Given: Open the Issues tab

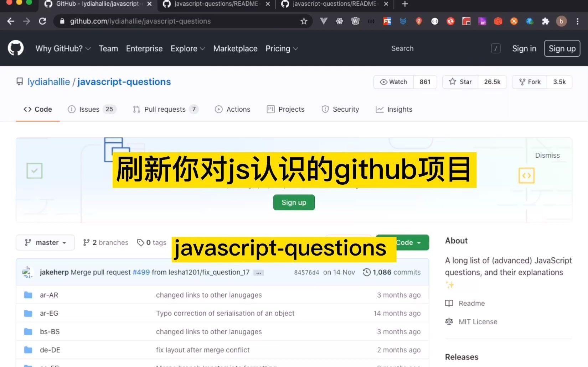Looking at the screenshot, I should [92, 109].
